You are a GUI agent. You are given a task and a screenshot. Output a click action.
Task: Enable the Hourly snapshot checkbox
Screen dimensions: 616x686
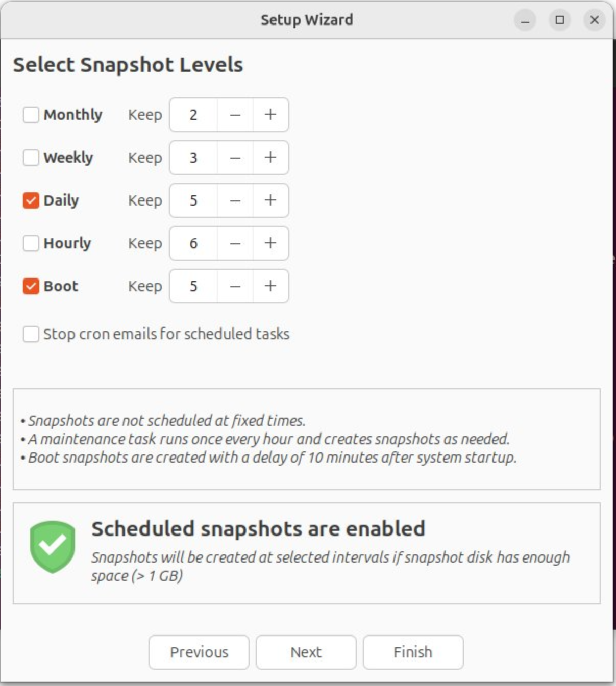(31, 243)
